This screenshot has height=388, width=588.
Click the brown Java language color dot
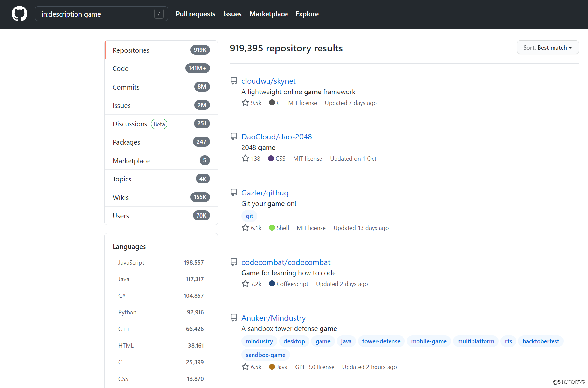pos(272,367)
